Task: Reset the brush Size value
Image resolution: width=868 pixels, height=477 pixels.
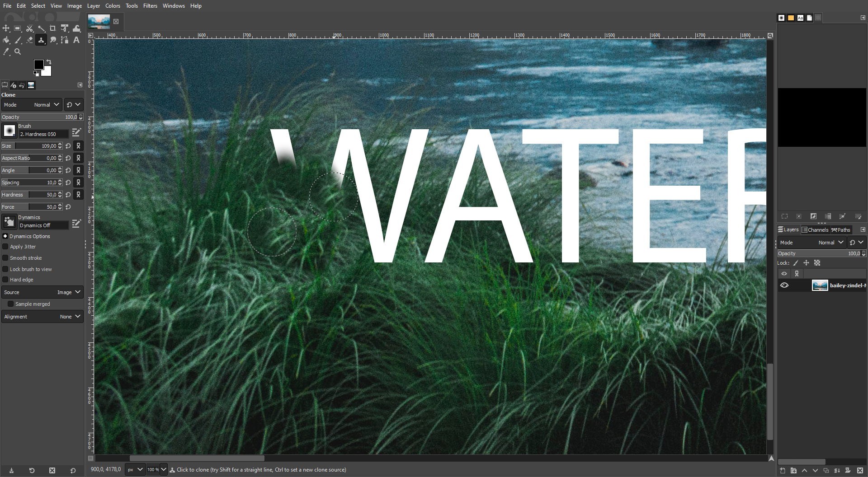Action: click(67, 145)
